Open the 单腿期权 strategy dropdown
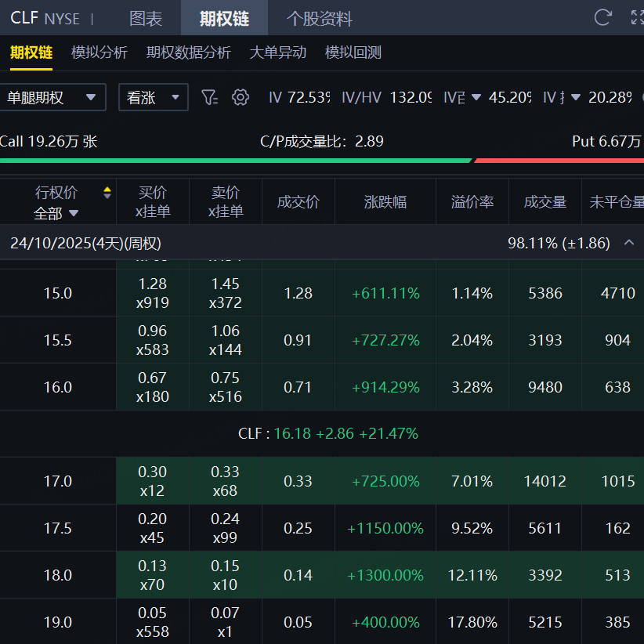This screenshot has height=644, width=644. (x=52, y=97)
